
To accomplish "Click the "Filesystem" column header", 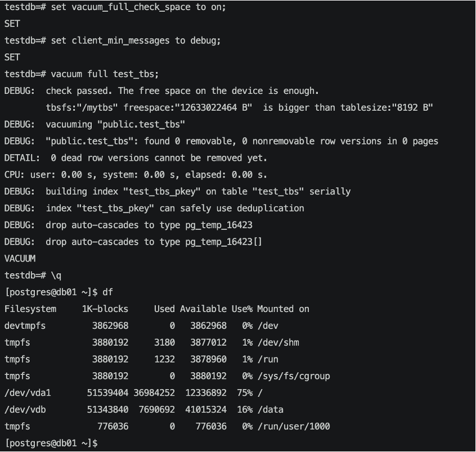I will click(30, 309).
